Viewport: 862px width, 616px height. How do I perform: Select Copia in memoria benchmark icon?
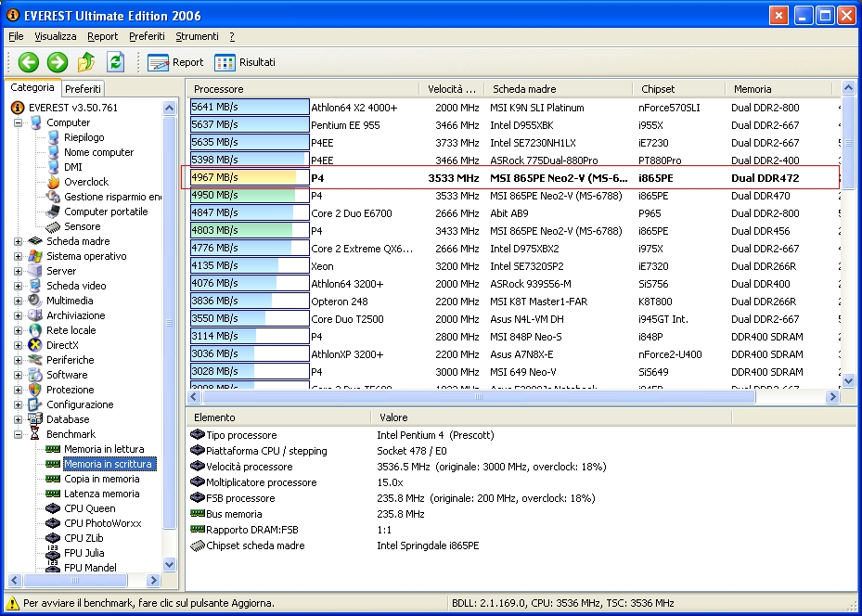[x=53, y=479]
